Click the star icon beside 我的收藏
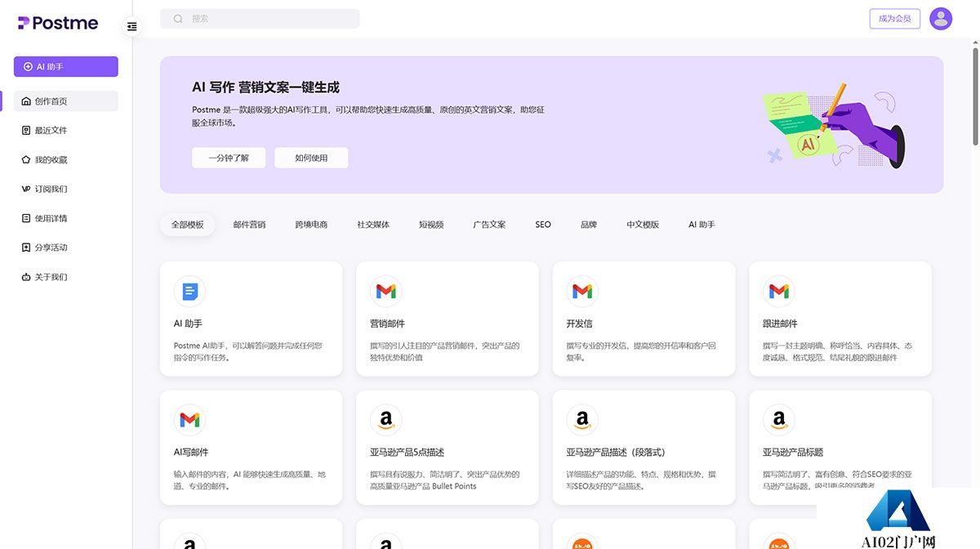 pyautogui.click(x=26, y=160)
